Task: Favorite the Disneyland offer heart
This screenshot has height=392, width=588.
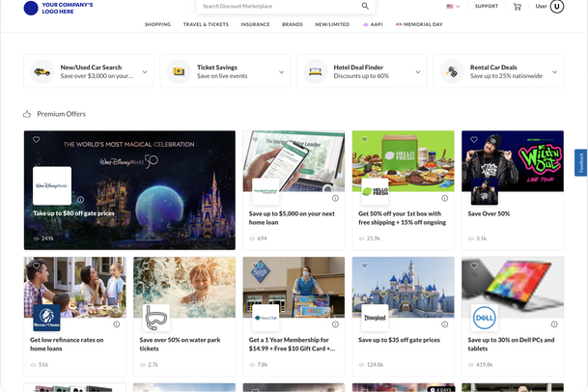Action: [x=365, y=266]
